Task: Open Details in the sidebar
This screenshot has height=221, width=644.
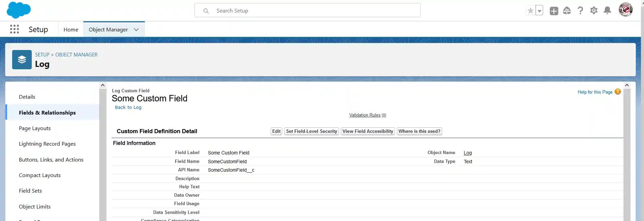Action: click(x=27, y=97)
